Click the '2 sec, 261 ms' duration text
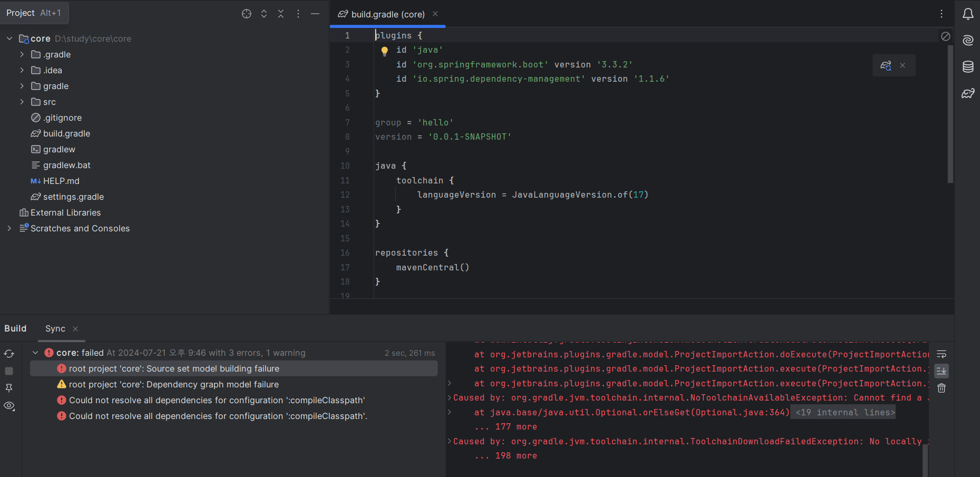Image resolution: width=980 pixels, height=477 pixels. (x=410, y=353)
